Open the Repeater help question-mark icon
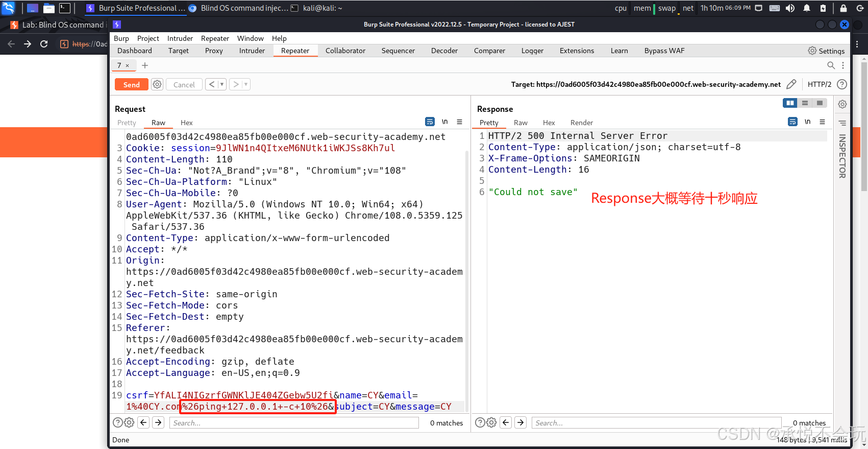Screen dimensions: 868x449 coord(842,84)
